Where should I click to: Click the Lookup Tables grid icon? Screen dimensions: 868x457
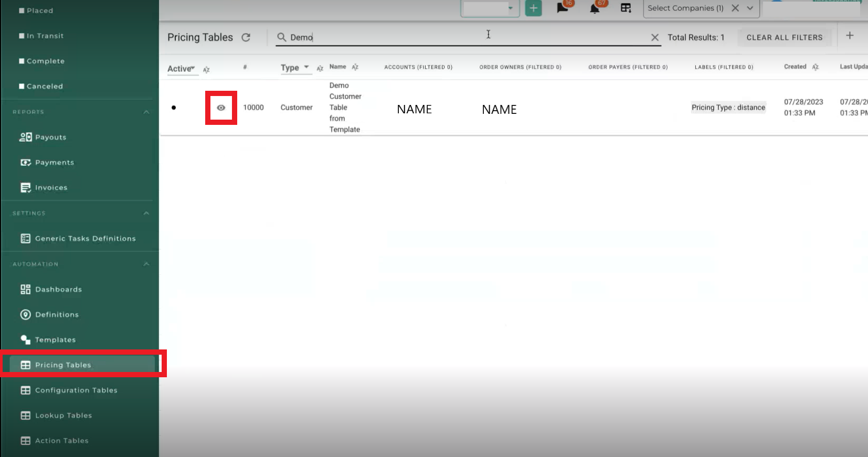point(25,415)
